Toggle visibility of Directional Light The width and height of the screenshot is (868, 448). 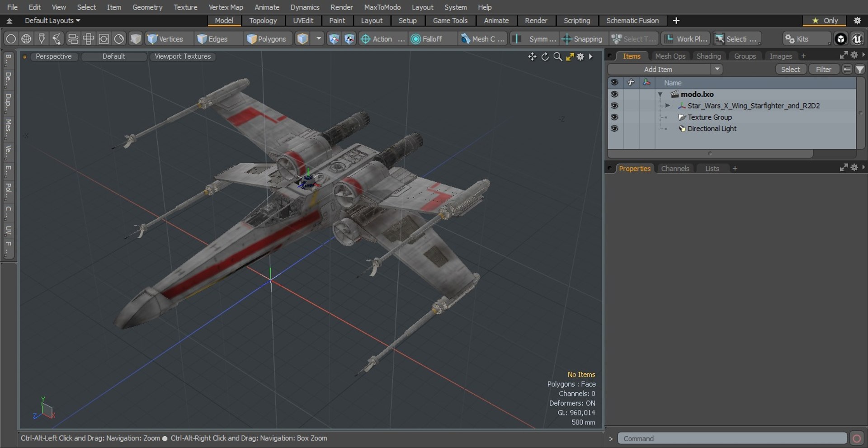(x=614, y=128)
